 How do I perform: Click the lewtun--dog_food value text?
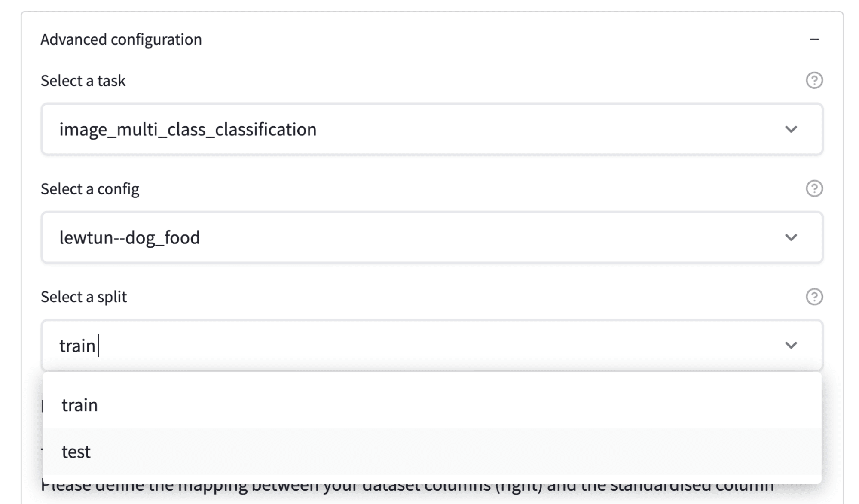[x=129, y=237]
